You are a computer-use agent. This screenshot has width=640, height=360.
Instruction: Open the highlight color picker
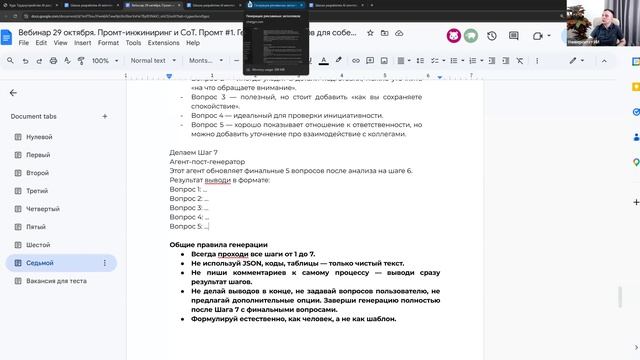[338, 60]
